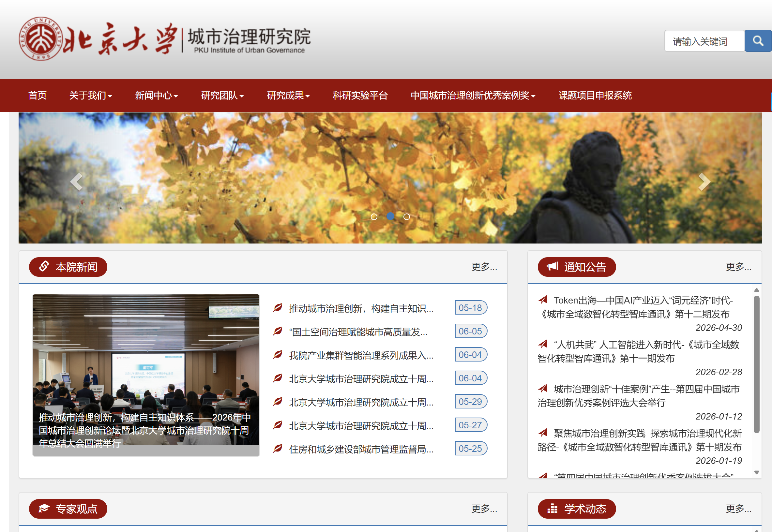Expand 中国城市治理创新优秀案例奖 dropdown menu

click(473, 96)
